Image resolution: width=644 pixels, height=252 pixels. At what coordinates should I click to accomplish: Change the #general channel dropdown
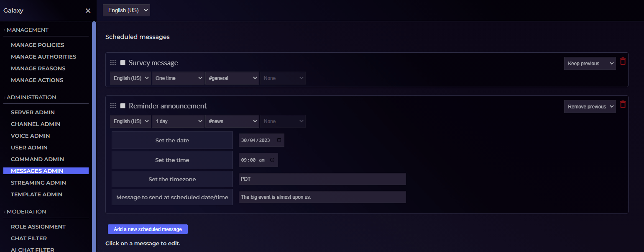232,78
